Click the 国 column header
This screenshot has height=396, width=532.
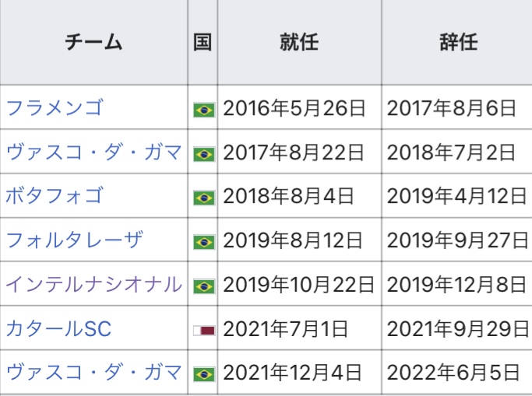203,43
